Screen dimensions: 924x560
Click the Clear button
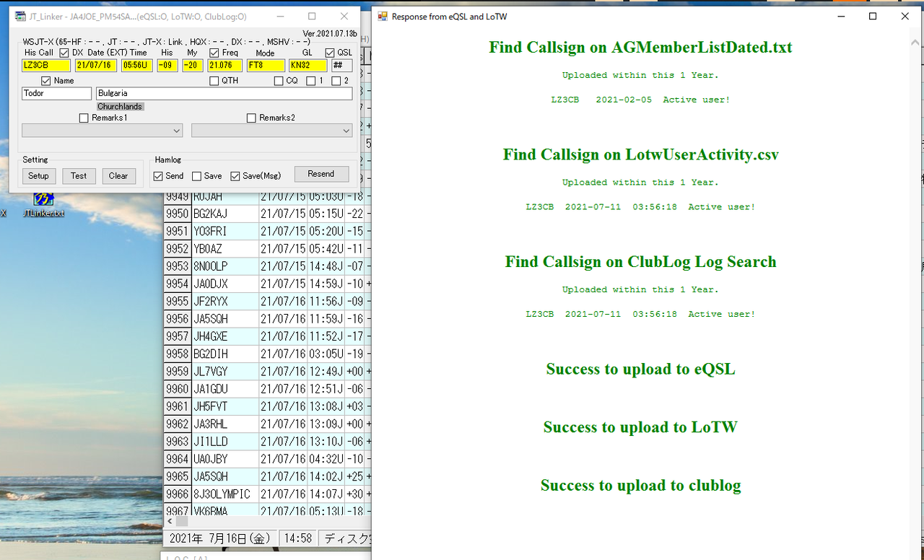click(x=118, y=176)
